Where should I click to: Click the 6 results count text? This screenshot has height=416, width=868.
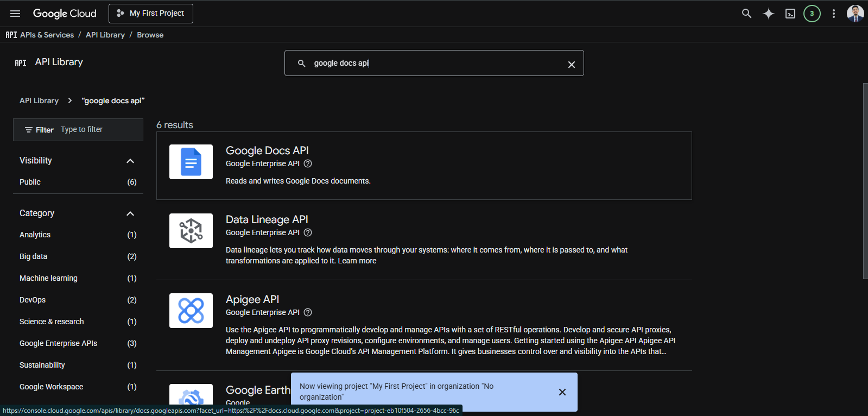(x=175, y=125)
